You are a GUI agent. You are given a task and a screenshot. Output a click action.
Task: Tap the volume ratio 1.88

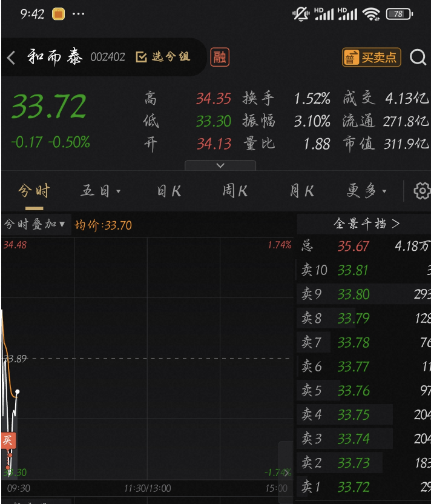click(317, 144)
